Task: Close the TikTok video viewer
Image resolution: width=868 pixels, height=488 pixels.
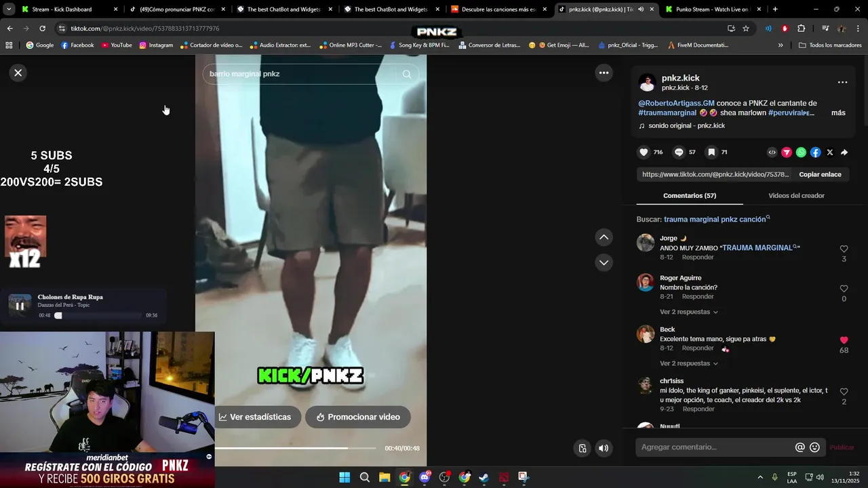Action: (18, 73)
